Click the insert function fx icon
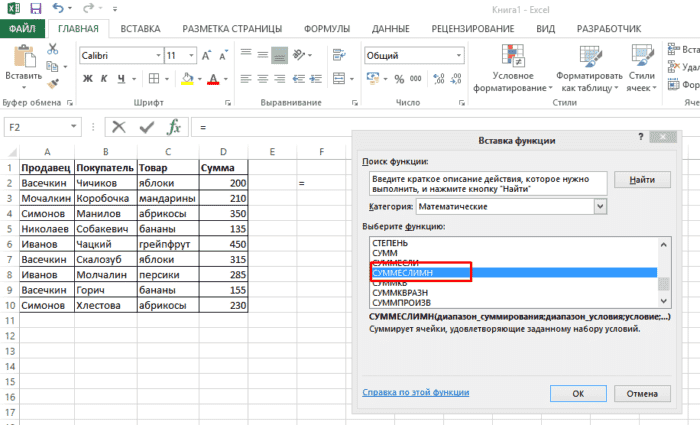 coord(173,127)
